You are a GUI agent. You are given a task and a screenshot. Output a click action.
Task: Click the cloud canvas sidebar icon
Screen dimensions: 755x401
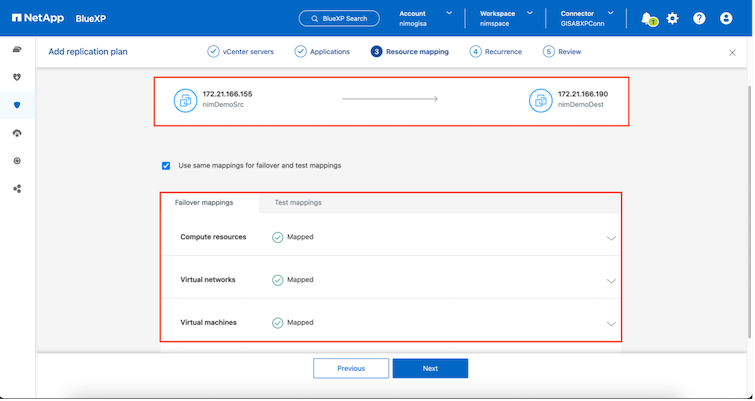(x=17, y=49)
